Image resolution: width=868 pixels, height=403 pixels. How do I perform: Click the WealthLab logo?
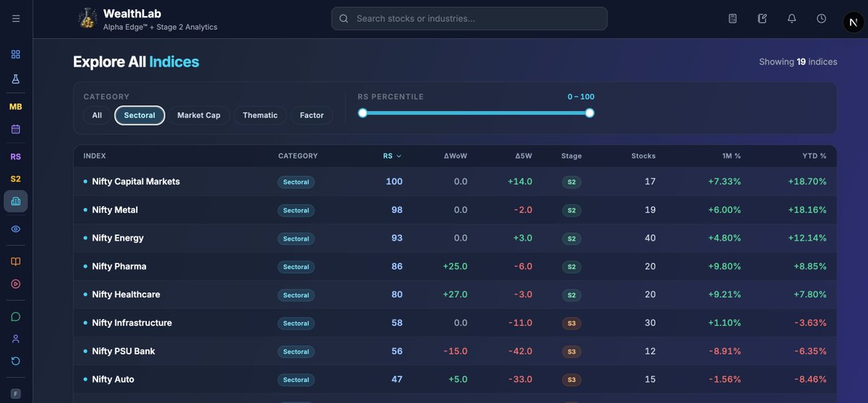click(88, 18)
